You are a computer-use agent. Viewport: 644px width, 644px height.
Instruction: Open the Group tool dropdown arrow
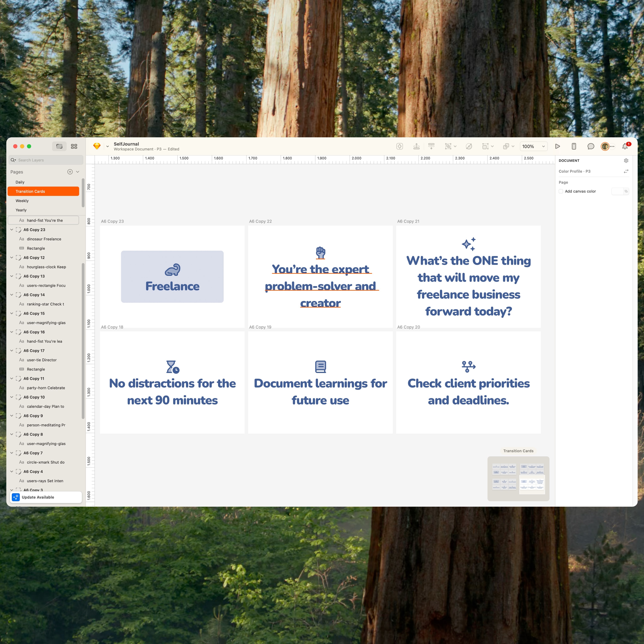pyautogui.click(x=455, y=146)
